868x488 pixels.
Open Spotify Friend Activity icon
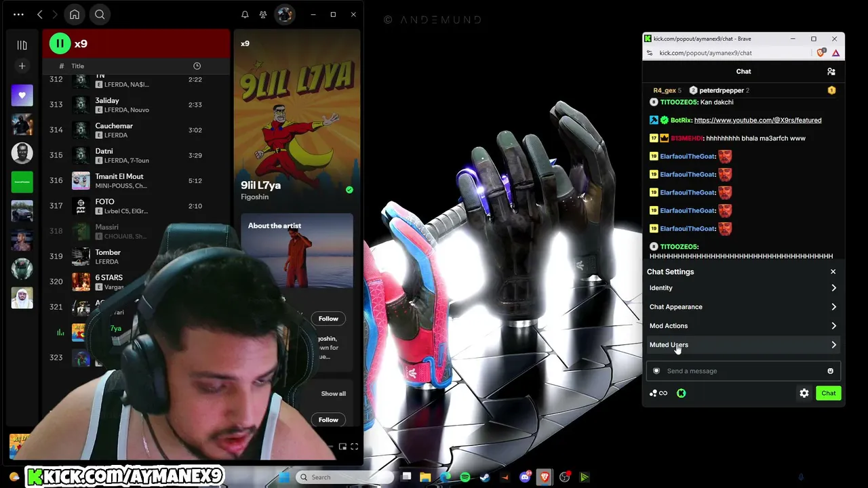pyautogui.click(x=263, y=14)
